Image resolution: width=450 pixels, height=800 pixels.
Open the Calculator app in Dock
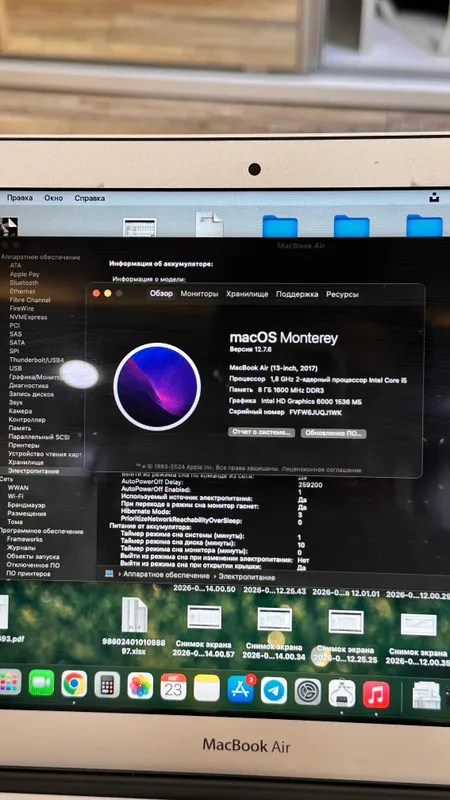tap(107, 685)
